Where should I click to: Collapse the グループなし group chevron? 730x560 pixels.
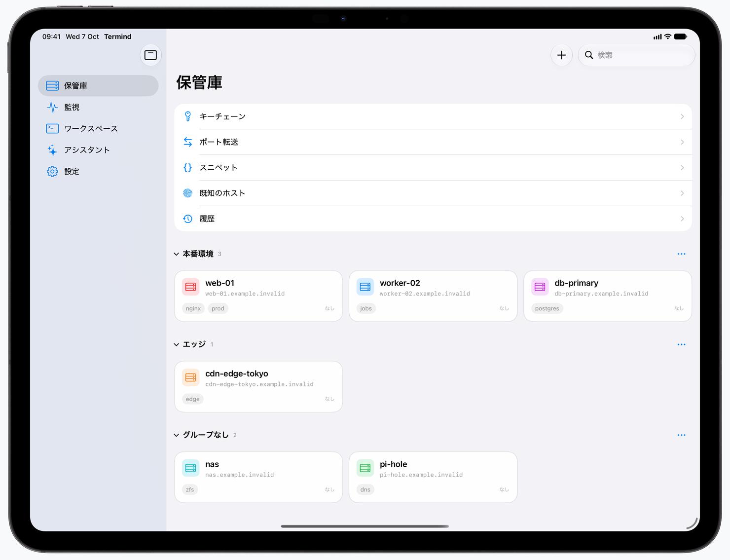176,435
